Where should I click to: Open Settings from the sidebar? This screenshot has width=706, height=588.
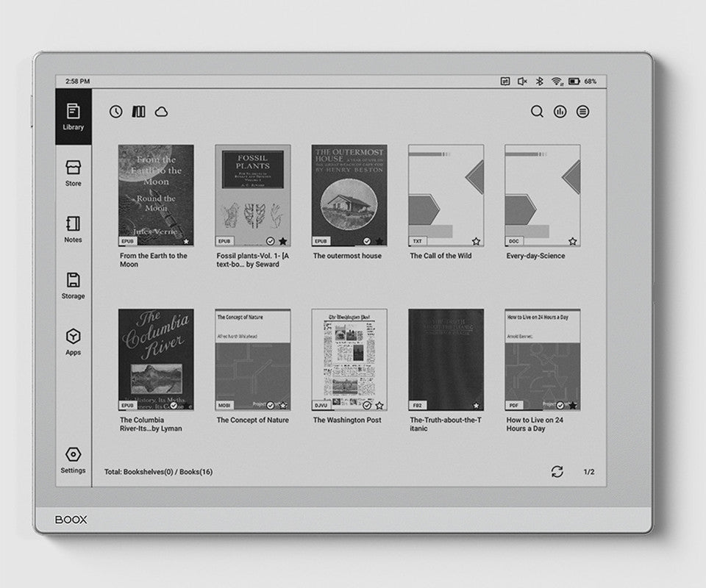pyautogui.click(x=74, y=460)
